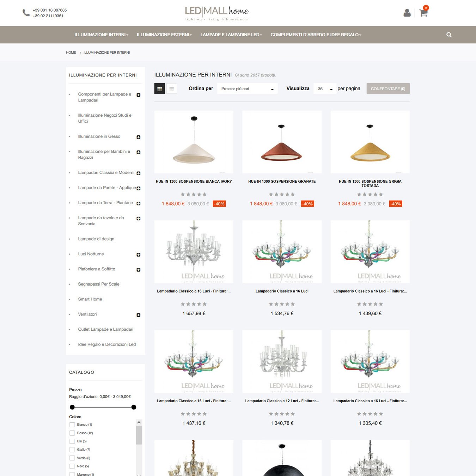Open Illuminazione Esterni menu
The image size is (476, 476).
click(x=164, y=35)
